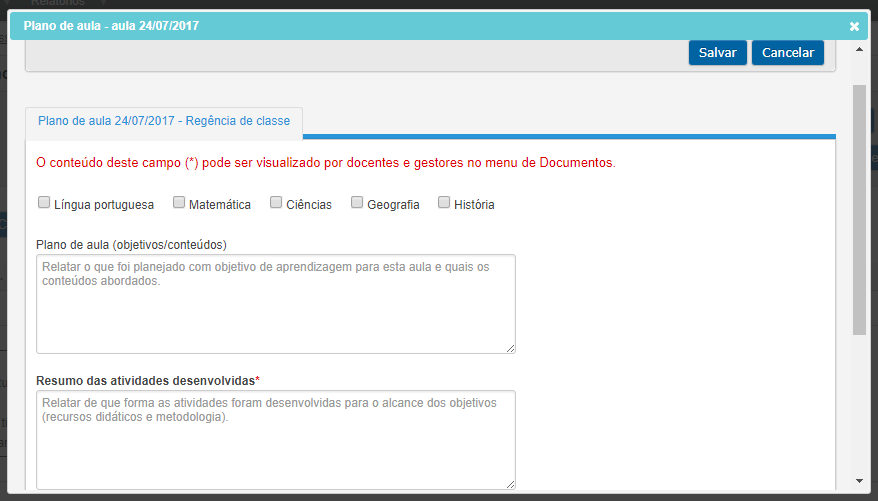
Task: Check the Língua portuguesa checkbox
Action: (44, 202)
